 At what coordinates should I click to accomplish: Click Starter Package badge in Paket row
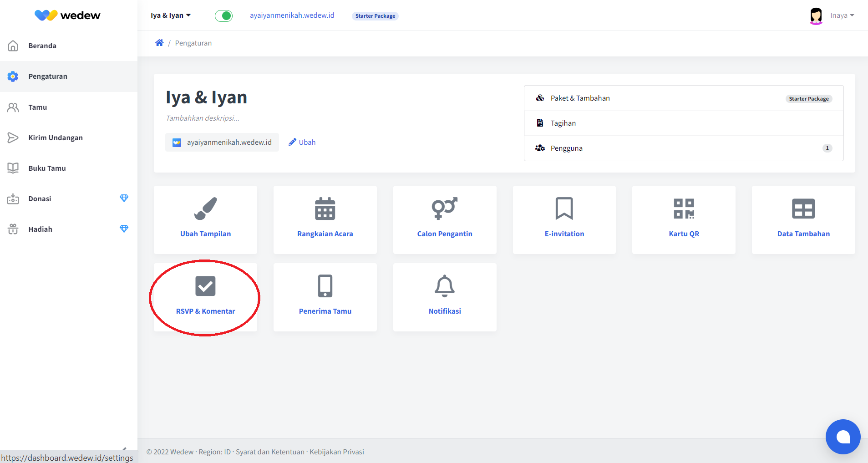pos(809,99)
